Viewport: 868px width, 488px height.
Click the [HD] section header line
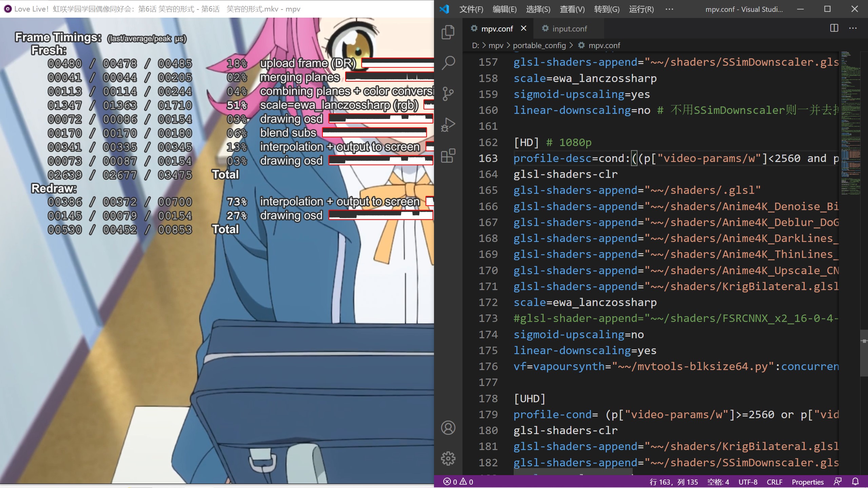[553, 142]
